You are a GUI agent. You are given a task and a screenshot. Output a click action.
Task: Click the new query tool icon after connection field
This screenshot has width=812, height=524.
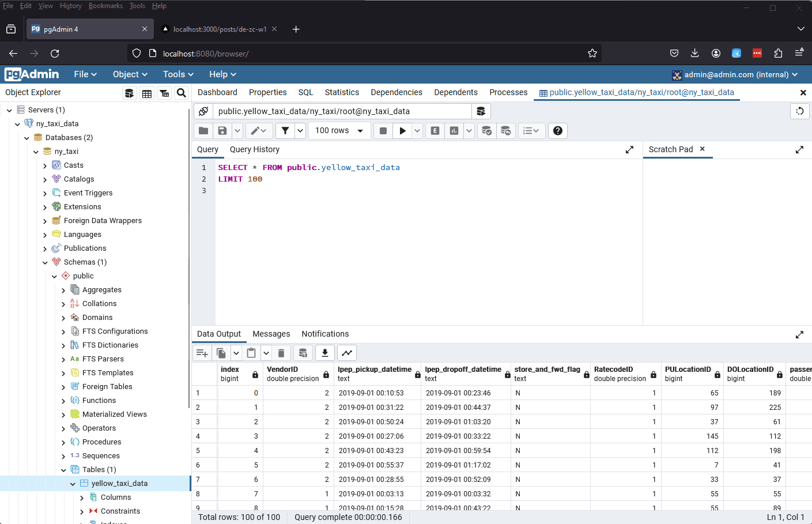coord(481,111)
